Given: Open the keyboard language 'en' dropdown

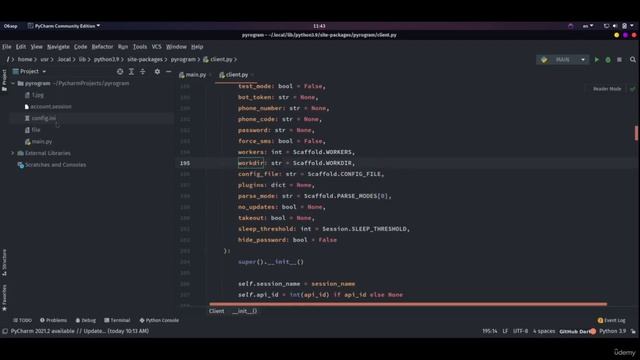Looking at the screenshot, I should (588, 26).
